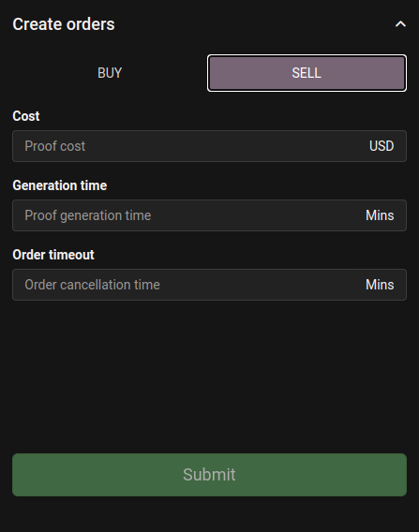The width and height of the screenshot is (419, 532).
Task: Focus the Proof generation time field
Action: click(x=210, y=215)
